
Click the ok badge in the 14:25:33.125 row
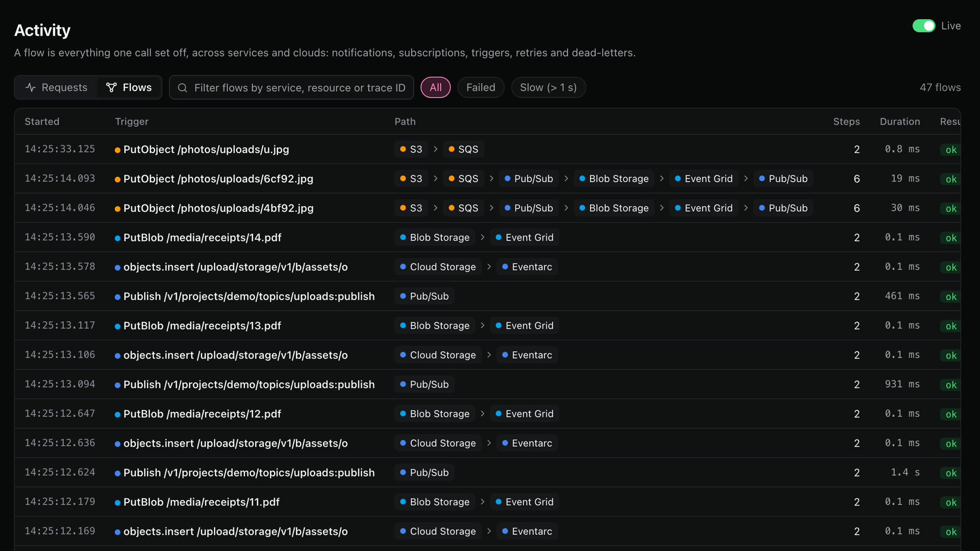coord(951,150)
